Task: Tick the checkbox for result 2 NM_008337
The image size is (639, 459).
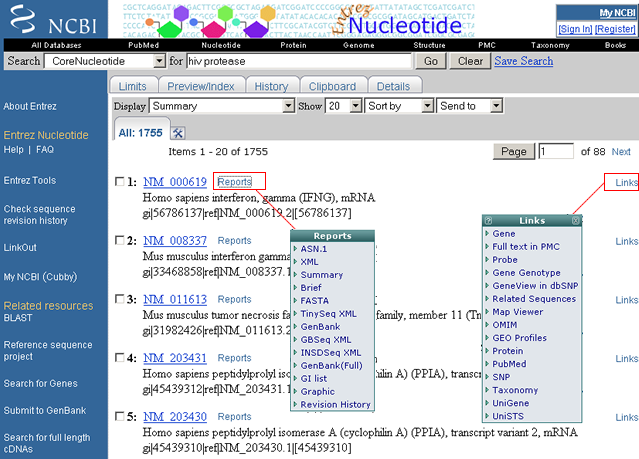Action: [119, 240]
